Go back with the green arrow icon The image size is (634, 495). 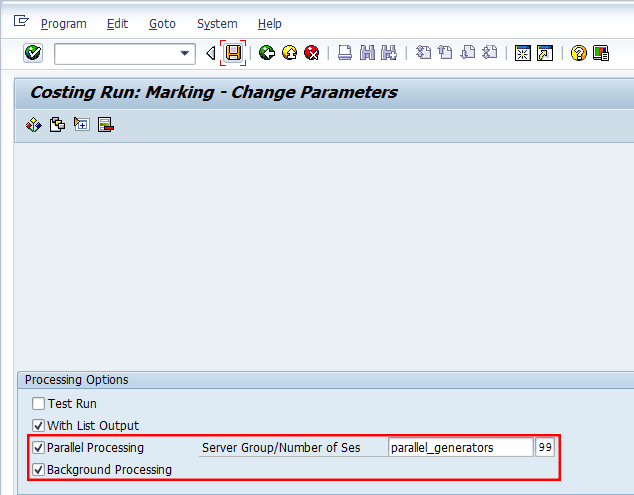[x=267, y=53]
